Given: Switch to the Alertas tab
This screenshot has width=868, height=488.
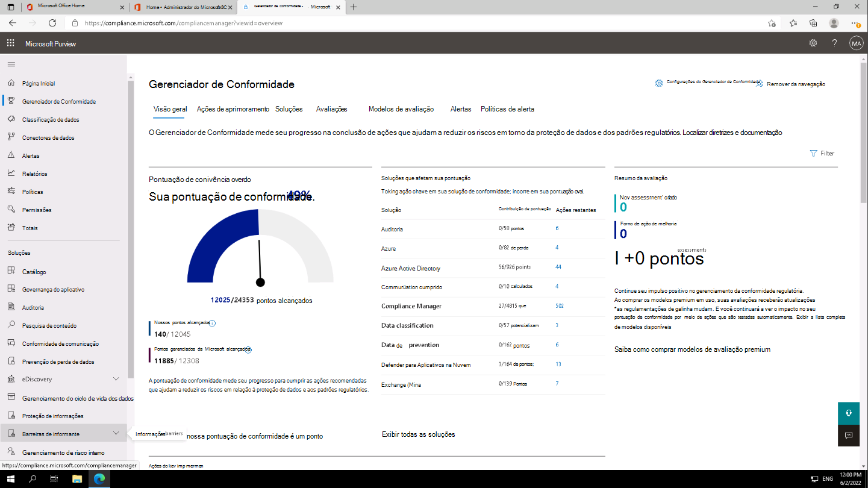Looking at the screenshot, I should [461, 109].
